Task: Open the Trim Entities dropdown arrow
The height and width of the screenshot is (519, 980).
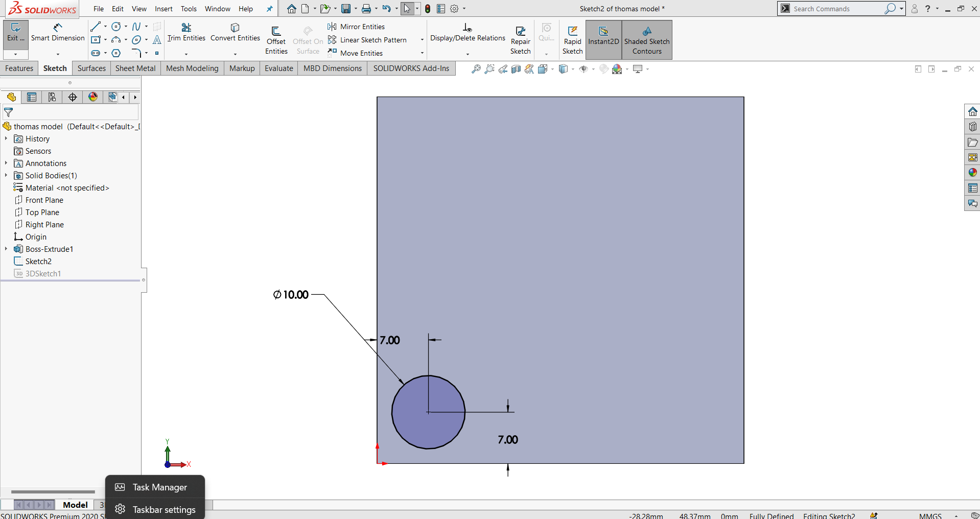Action: click(x=186, y=54)
